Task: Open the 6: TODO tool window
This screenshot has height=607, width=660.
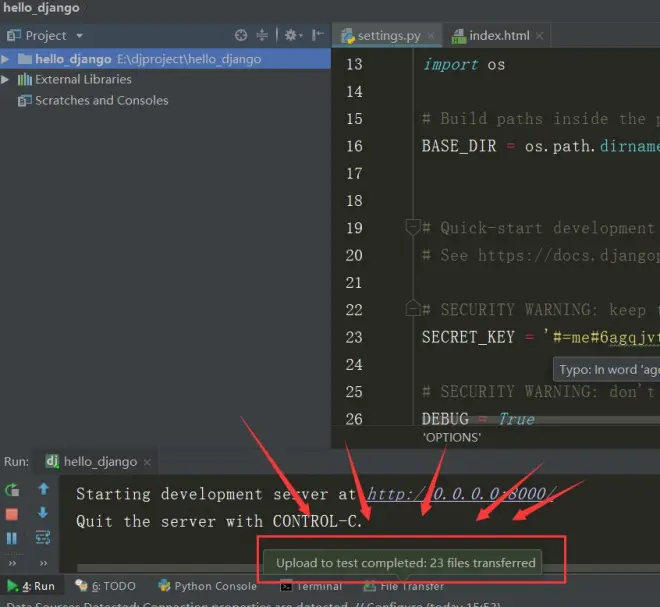Action: coord(106,586)
